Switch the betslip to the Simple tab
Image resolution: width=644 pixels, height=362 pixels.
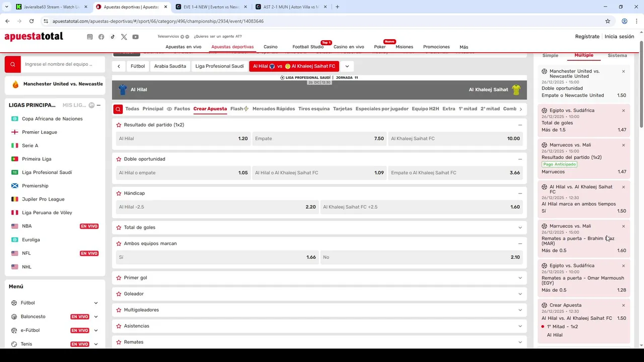pos(550,56)
